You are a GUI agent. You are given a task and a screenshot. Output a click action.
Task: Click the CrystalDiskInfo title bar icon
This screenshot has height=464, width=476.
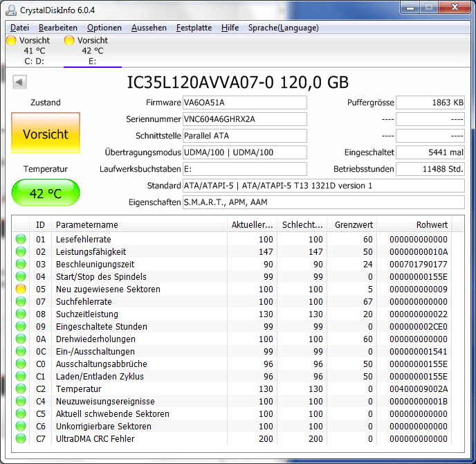11,10
